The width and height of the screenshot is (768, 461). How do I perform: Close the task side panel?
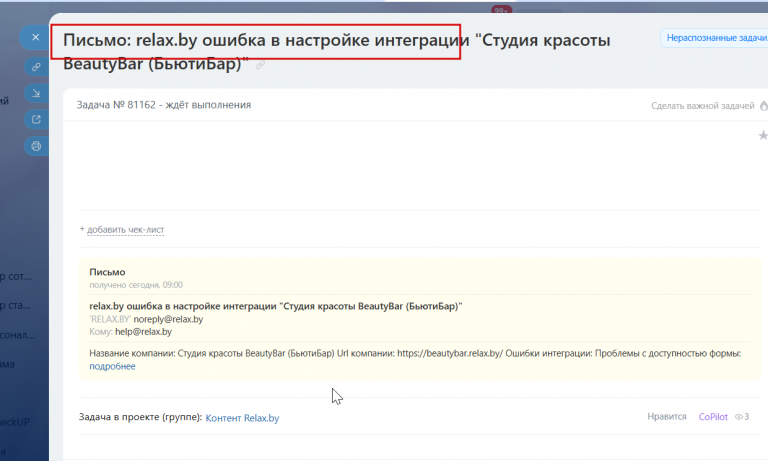[x=35, y=37]
